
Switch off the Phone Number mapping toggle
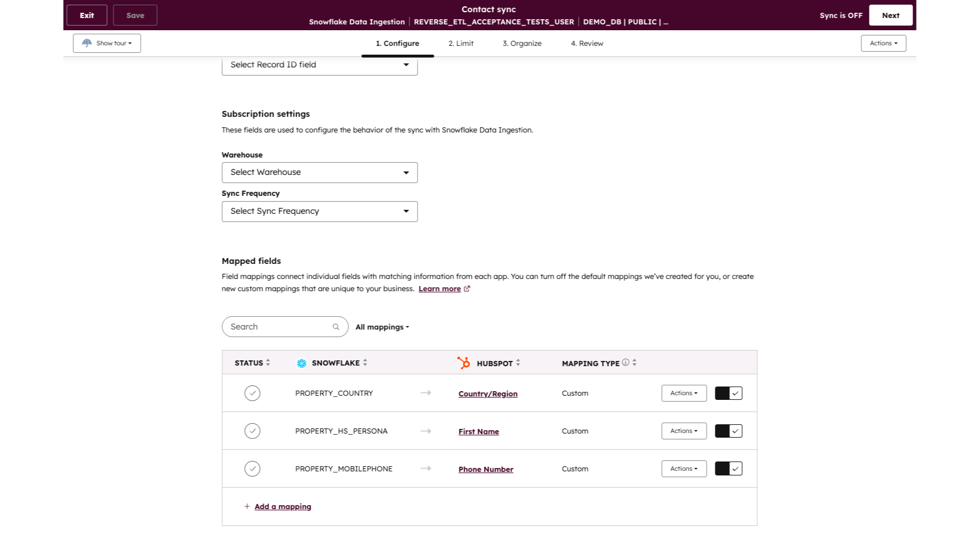tap(728, 468)
